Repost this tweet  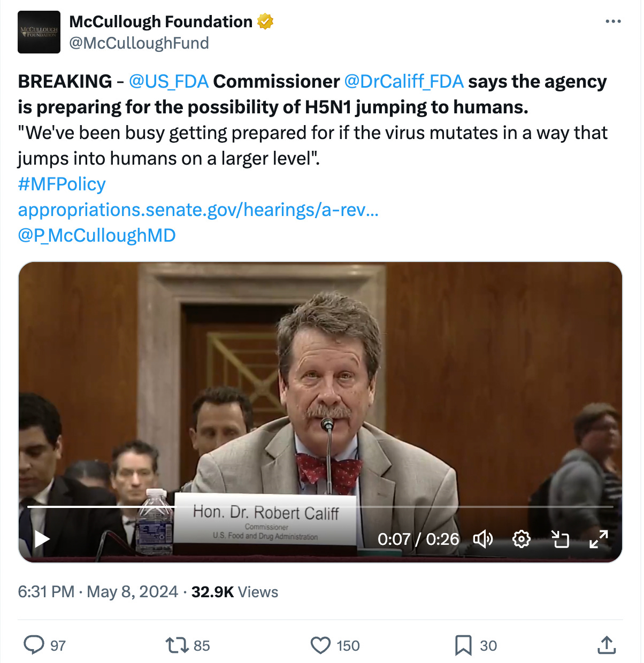(x=177, y=645)
